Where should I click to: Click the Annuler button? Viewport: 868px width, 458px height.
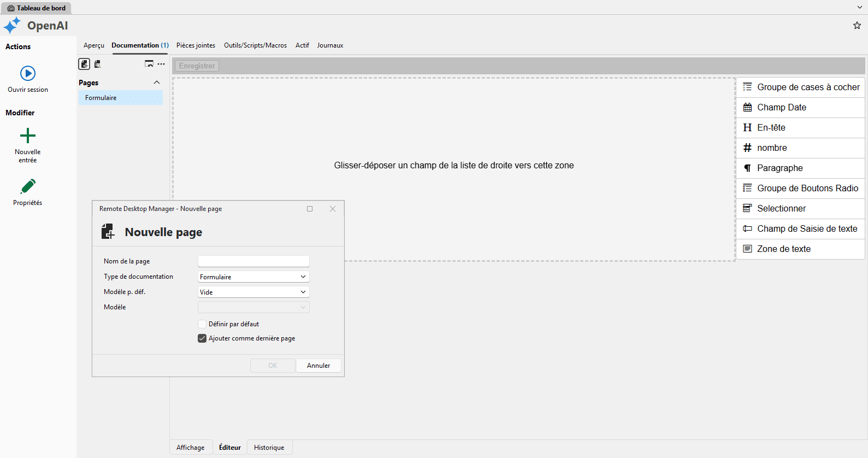[318, 366]
